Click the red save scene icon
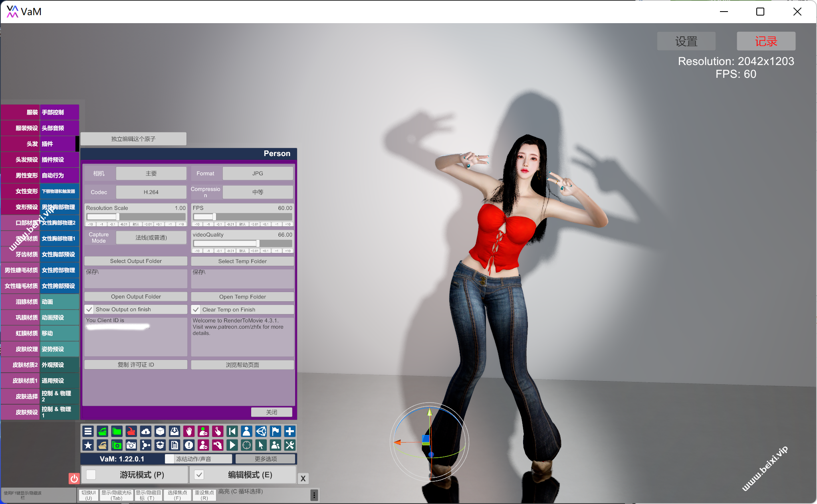The height and width of the screenshot is (504, 817). pos(131,431)
